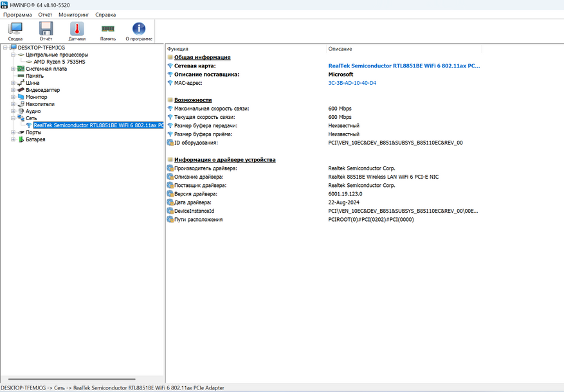564x392 pixels.
Task: Click the Размер буфера передачи row label
Action: coord(206,125)
